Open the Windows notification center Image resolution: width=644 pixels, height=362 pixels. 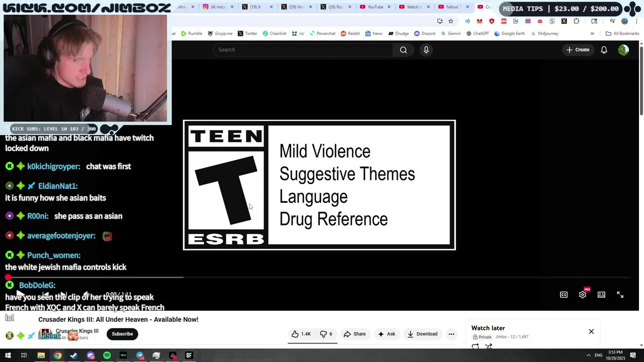633,355
